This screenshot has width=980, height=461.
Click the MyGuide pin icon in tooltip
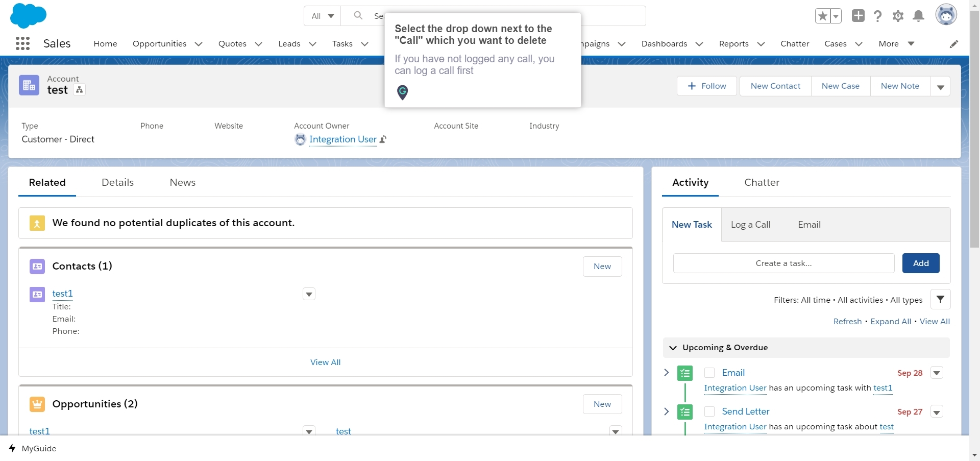[402, 92]
